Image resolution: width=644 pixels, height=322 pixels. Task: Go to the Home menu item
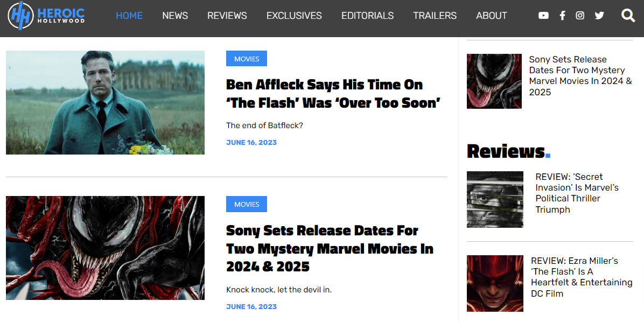click(x=129, y=16)
